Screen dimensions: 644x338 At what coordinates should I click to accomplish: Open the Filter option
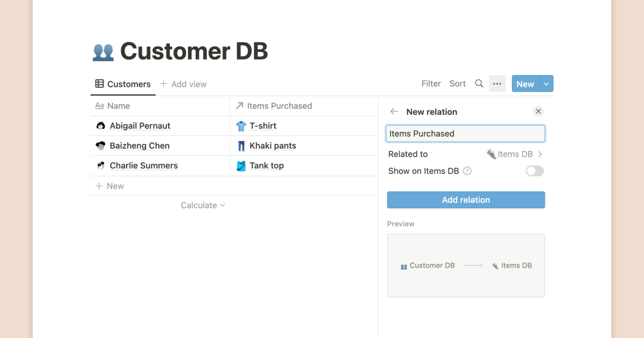coord(431,84)
